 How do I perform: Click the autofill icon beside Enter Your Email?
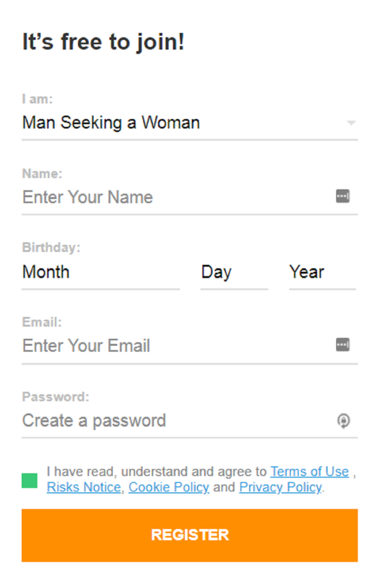[x=343, y=344]
